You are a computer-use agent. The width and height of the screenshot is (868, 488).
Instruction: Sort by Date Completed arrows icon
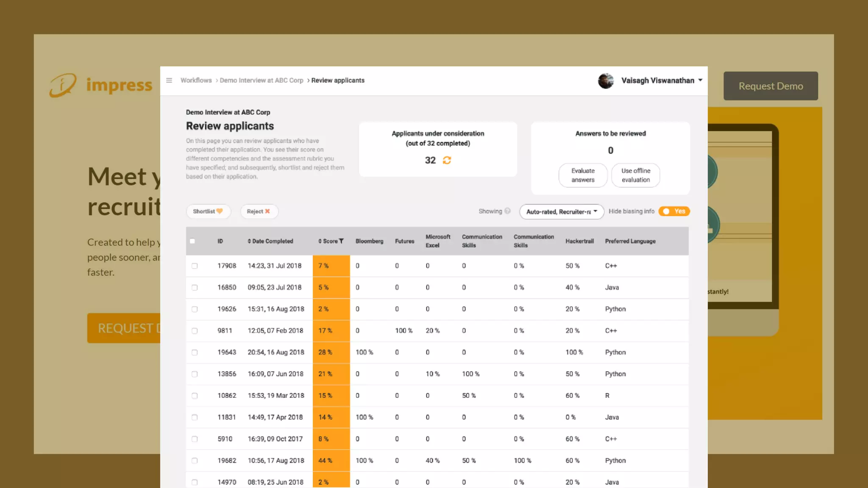pos(249,241)
